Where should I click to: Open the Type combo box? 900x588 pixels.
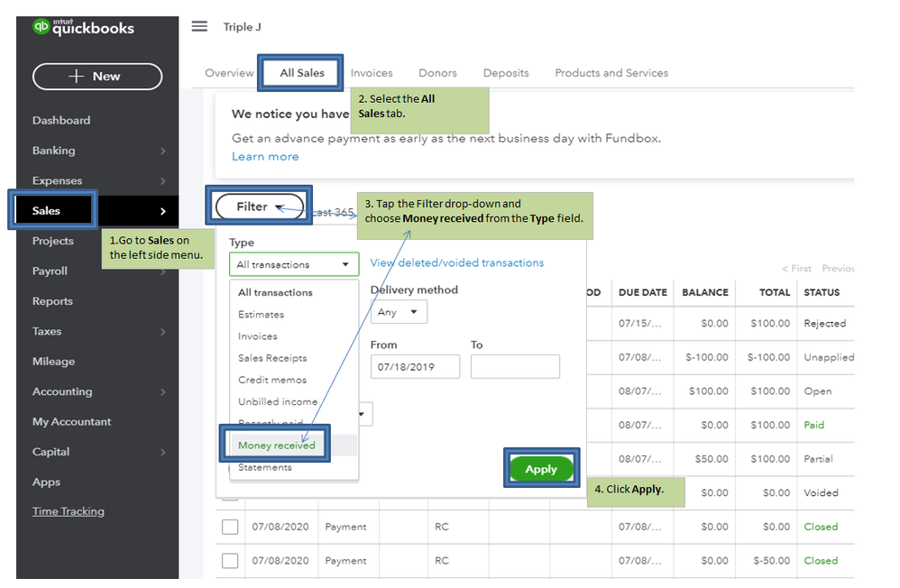pyautogui.click(x=294, y=264)
